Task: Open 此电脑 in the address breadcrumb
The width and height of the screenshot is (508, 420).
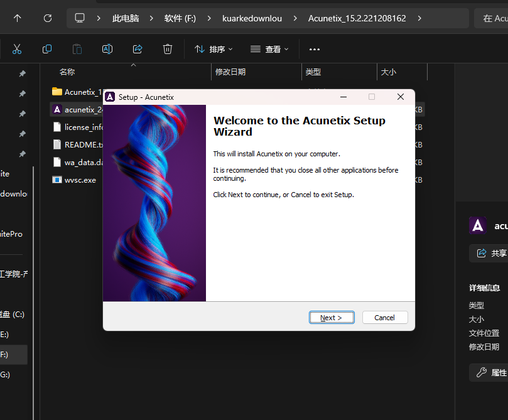Action: pyautogui.click(x=126, y=18)
